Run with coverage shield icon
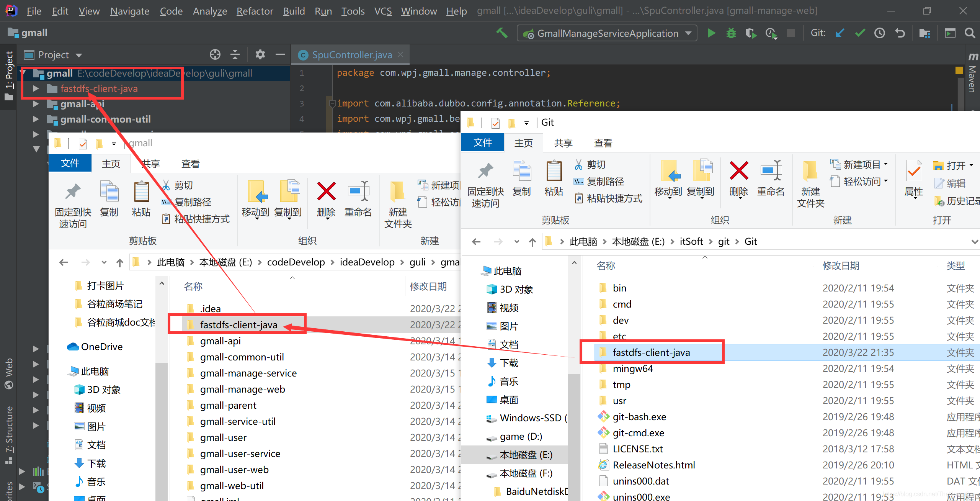This screenshot has height=501, width=980. tap(751, 33)
